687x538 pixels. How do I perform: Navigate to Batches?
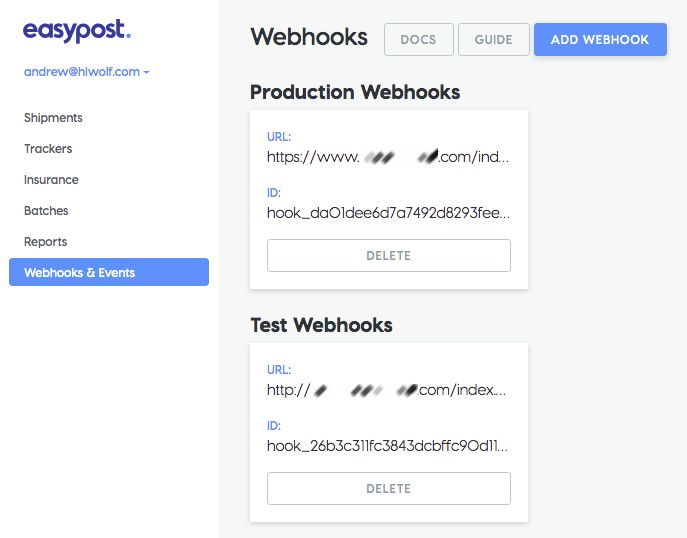(46, 211)
